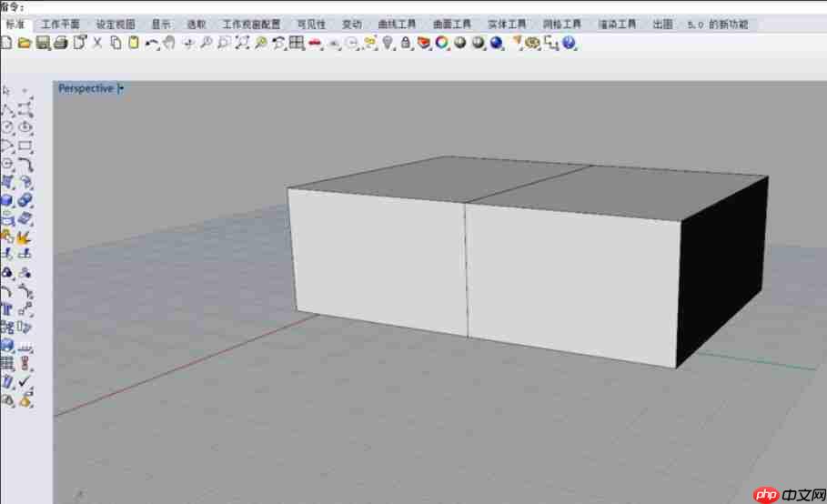Open the Perspective viewport dropdown arrow
This screenshot has height=504, width=827.
121,88
